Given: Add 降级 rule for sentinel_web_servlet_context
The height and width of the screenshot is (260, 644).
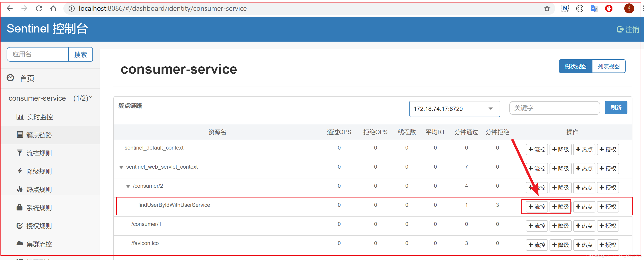Looking at the screenshot, I should click(560, 169).
